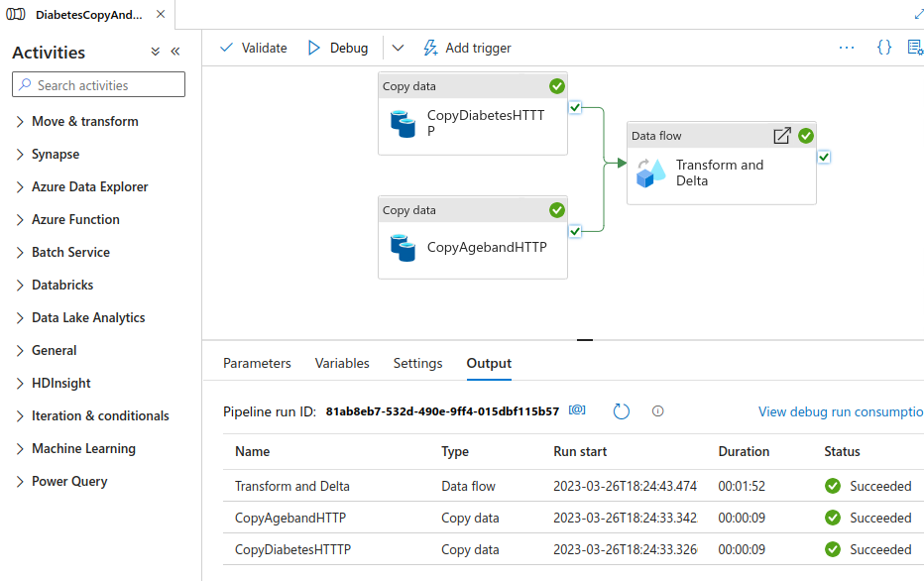
Task: Start a Debug run
Action: pyautogui.click(x=338, y=48)
